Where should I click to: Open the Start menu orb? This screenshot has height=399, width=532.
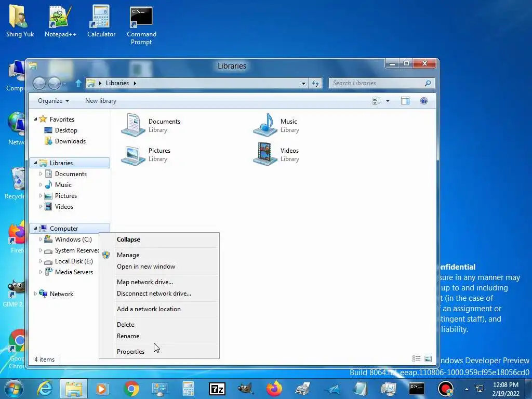(x=14, y=389)
